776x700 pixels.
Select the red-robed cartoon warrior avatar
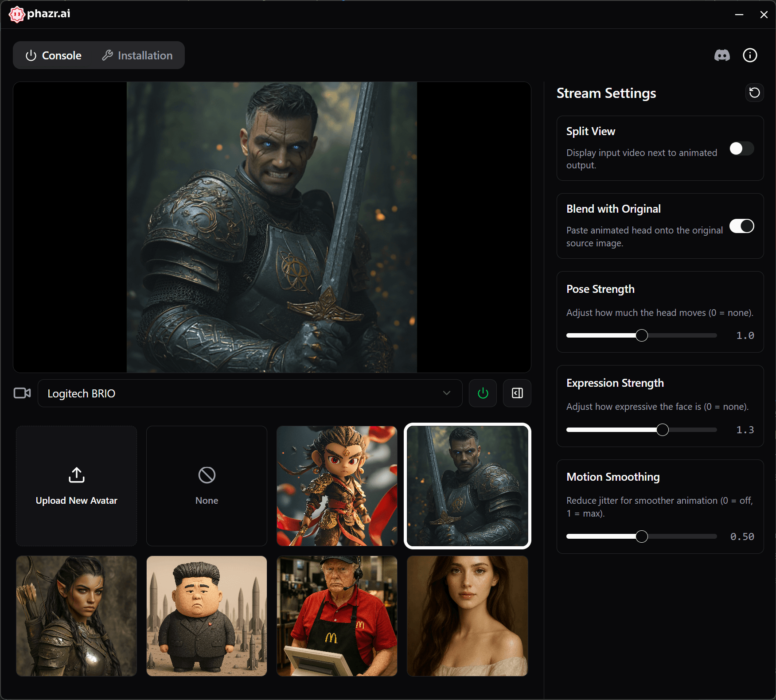click(337, 486)
